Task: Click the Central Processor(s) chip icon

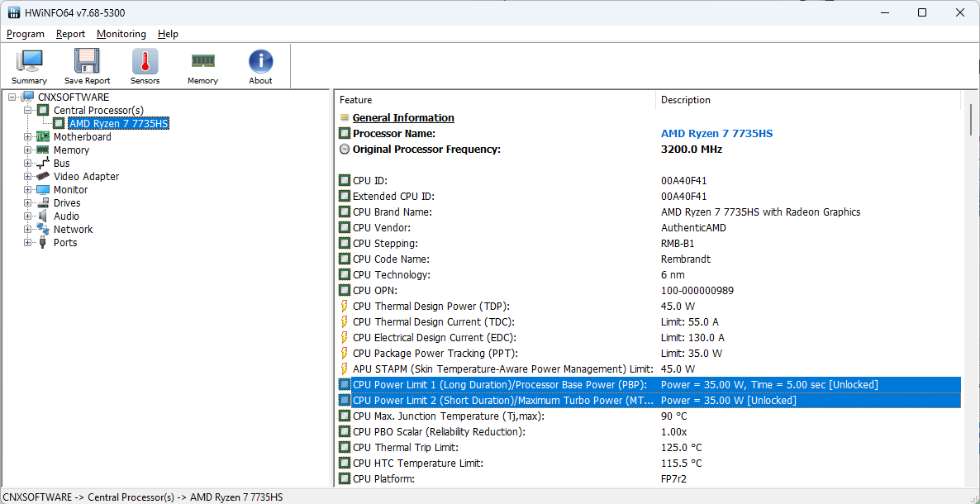Action: (x=43, y=110)
